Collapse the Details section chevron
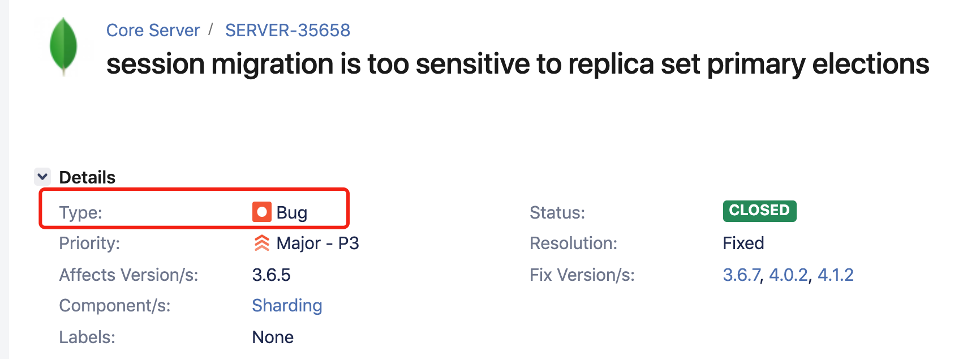 coord(42,177)
